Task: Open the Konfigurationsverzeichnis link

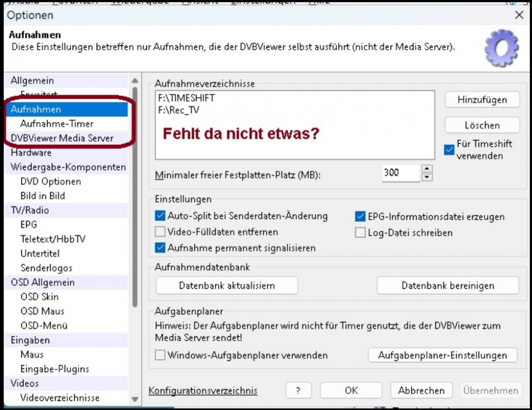Action: (203, 390)
